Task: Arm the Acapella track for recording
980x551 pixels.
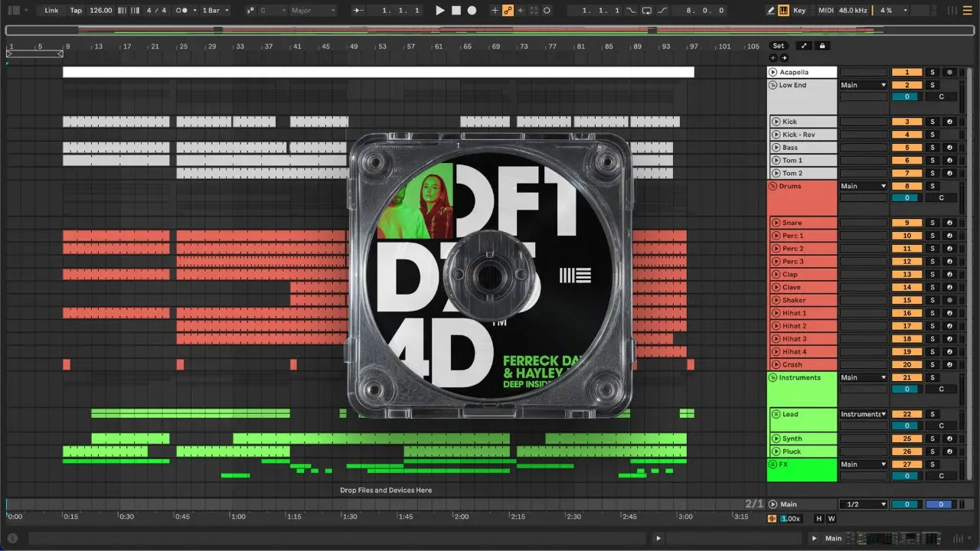Action: coord(949,73)
